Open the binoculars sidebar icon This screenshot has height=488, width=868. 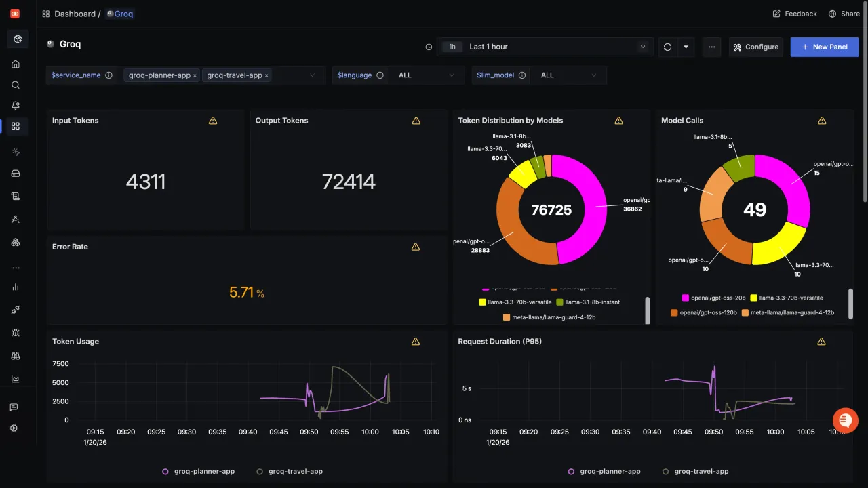[16, 356]
